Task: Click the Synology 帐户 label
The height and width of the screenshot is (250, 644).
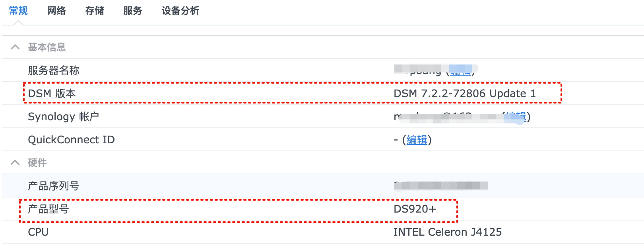Action: 63,117
